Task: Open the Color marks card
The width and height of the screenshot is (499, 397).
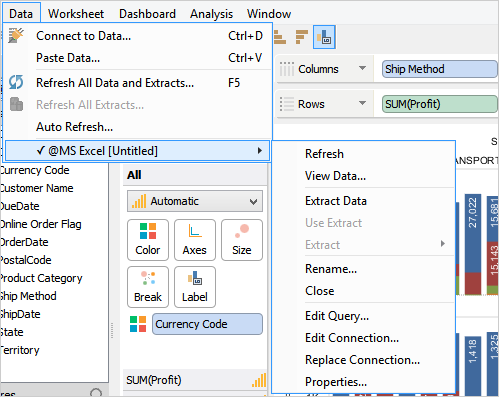Action: 148,240
